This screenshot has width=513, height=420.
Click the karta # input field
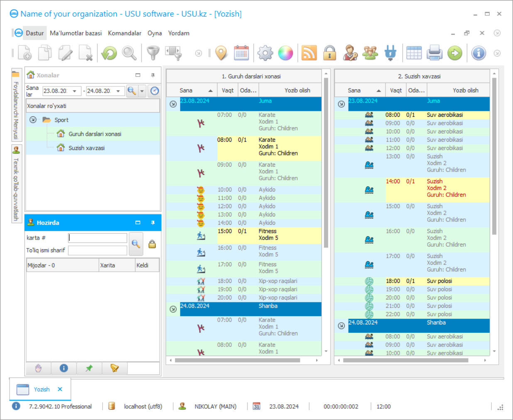tap(98, 238)
